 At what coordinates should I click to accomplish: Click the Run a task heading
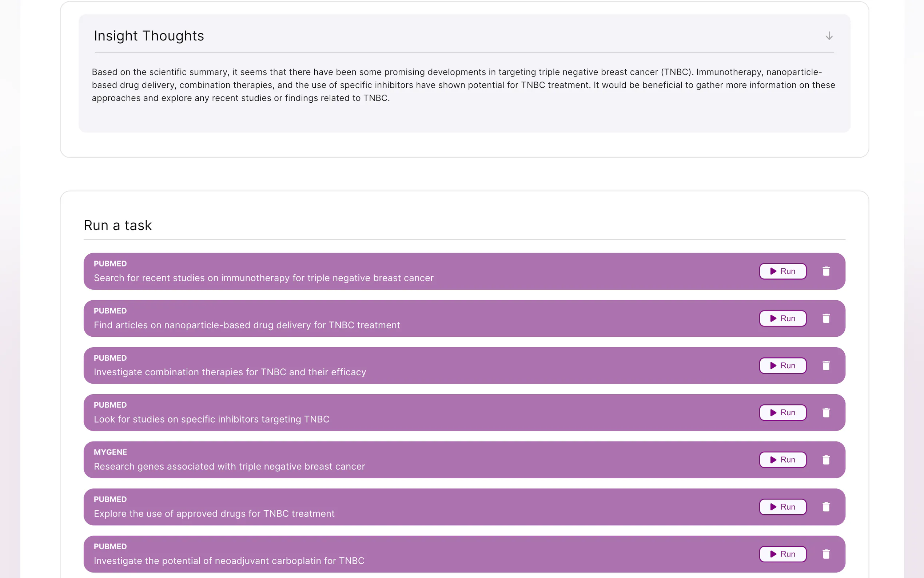118,225
